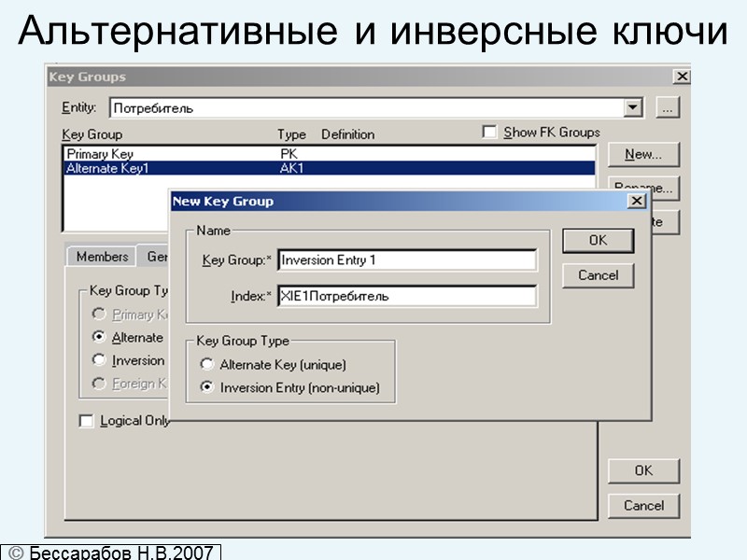Confirm with OK in New Key Group dialog
The height and width of the screenshot is (560, 747).
(x=598, y=240)
